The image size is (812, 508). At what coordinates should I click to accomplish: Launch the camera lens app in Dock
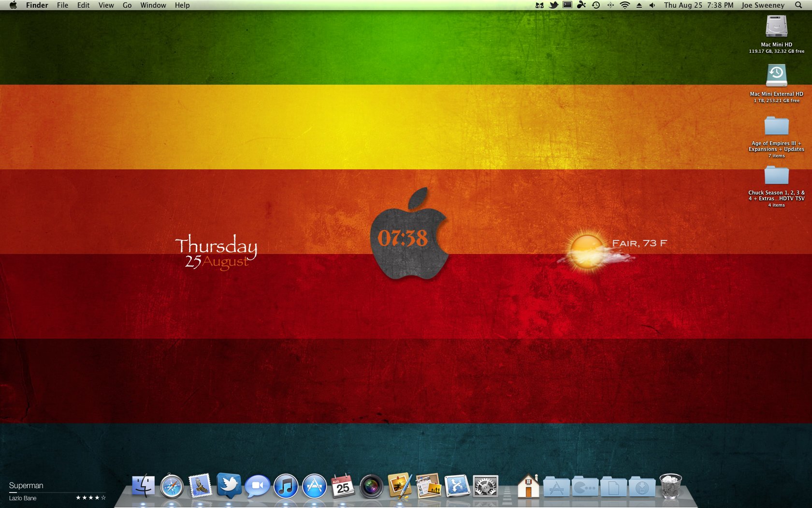(371, 487)
